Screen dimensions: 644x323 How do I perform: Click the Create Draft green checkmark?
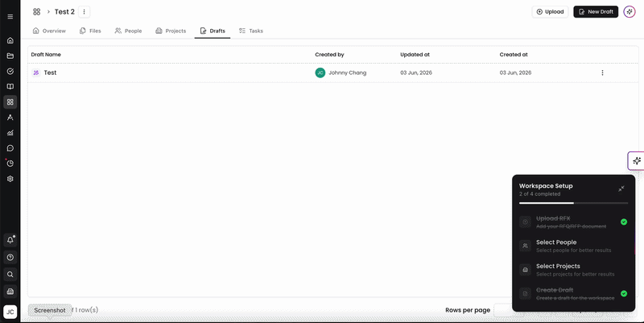coord(623,293)
